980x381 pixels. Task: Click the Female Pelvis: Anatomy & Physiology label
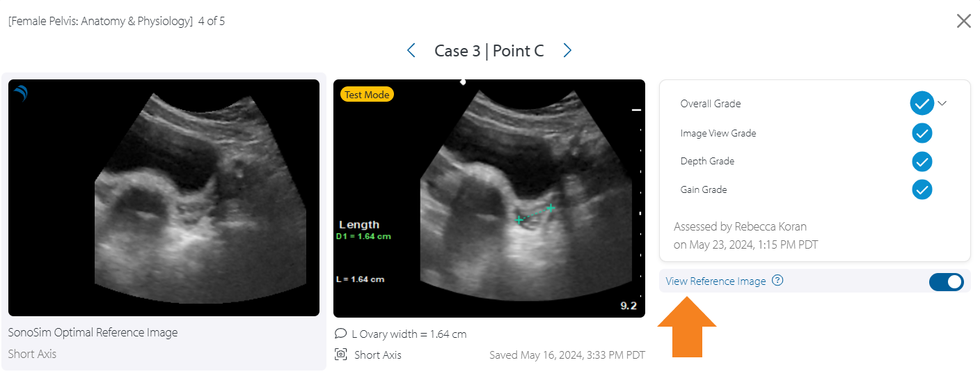(x=100, y=21)
